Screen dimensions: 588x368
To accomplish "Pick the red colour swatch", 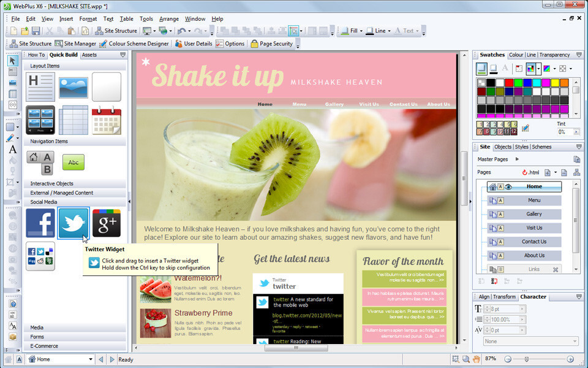I will pyautogui.click(x=509, y=83).
